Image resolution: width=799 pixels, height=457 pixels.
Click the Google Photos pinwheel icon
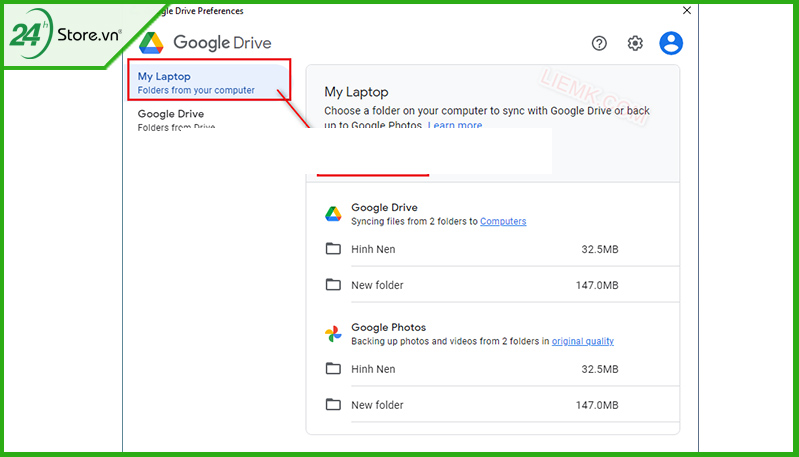click(x=333, y=334)
